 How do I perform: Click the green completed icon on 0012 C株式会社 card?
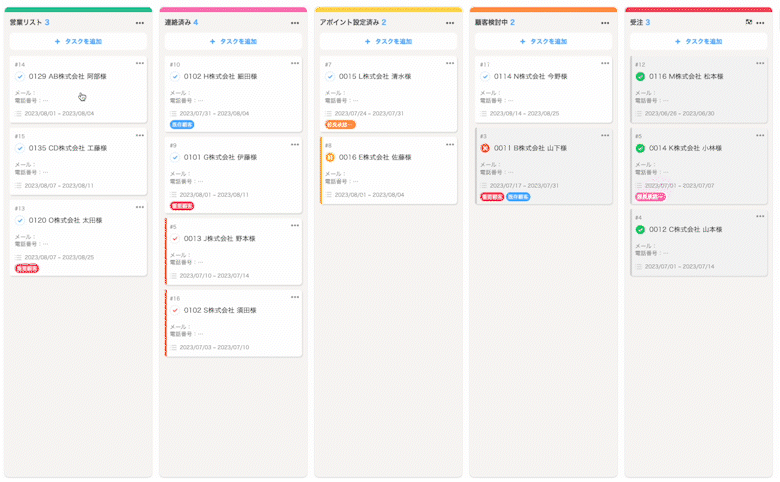[x=640, y=229]
